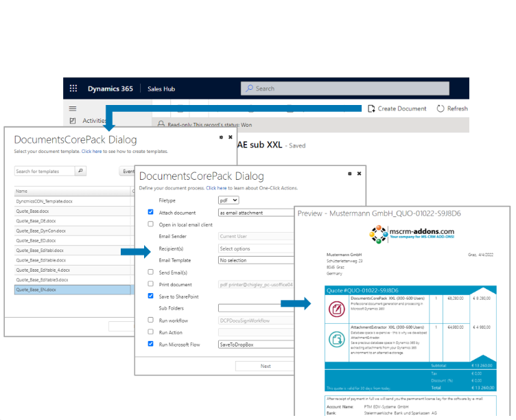Click the search magnifier in Dynamics header
516x420 pixels.
tap(250, 89)
